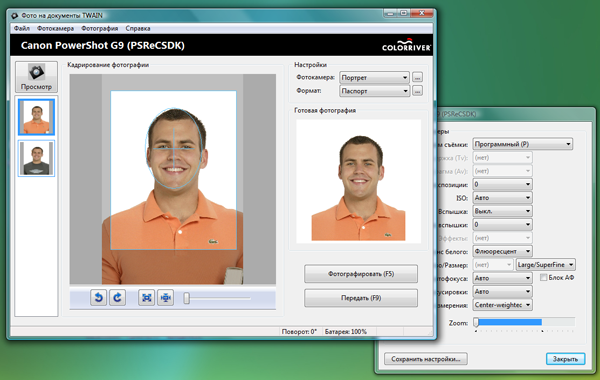Click the Zoom slider track
Screen dimensions: 600x380
tap(524, 322)
